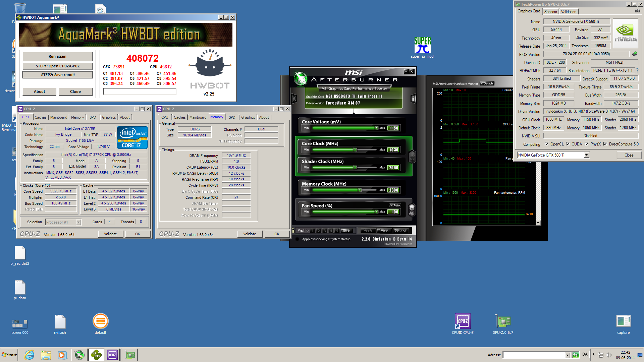Click the Afterburner Kombustor 'K' side button

294,99
